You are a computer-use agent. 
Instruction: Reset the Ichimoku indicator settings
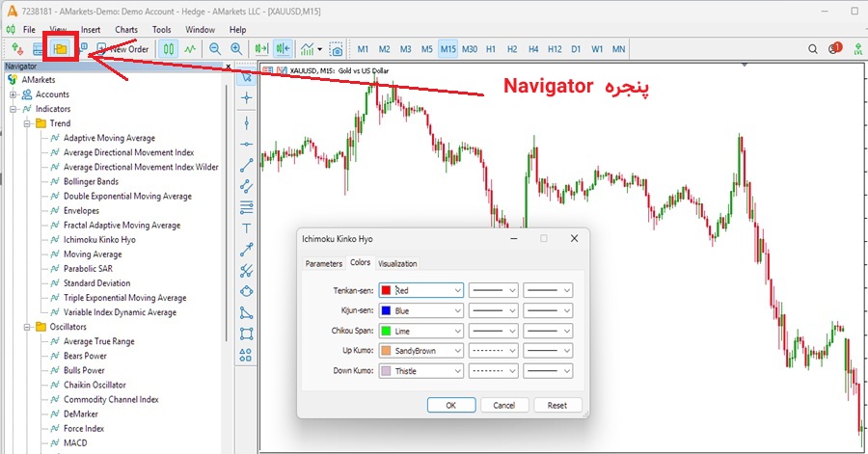[x=557, y=406]
